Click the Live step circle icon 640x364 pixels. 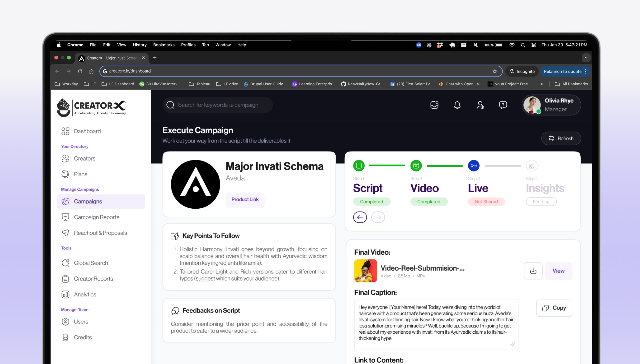pos(474,166)
